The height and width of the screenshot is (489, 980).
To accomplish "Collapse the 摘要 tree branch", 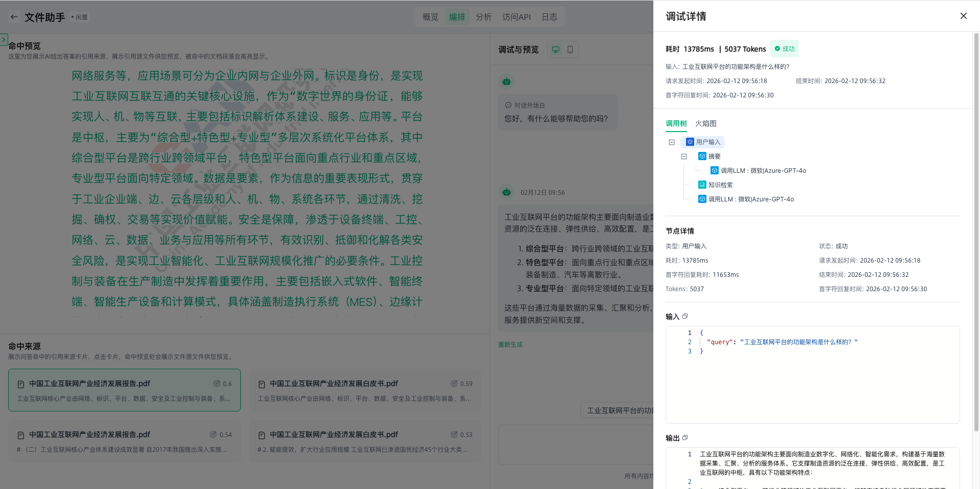I will pos(684,157).
